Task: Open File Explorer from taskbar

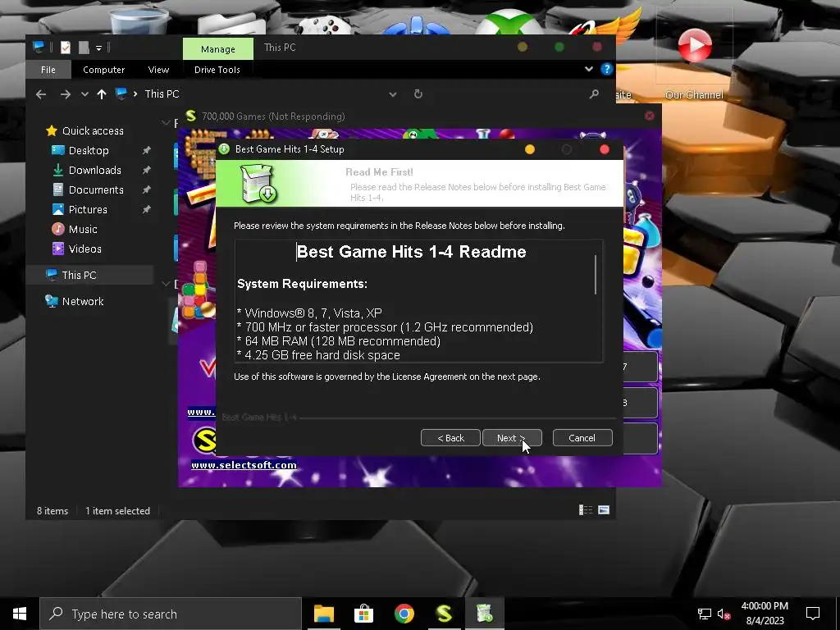Action: pyautogui.click(x=323, y=614)
